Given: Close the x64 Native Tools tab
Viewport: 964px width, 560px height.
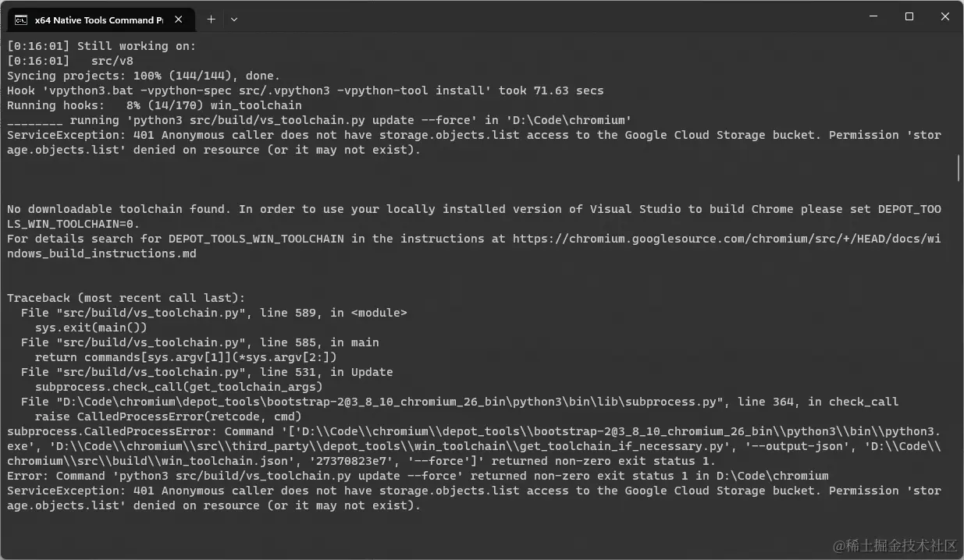Looking at the screenshot, I should [x=182, y=19].
